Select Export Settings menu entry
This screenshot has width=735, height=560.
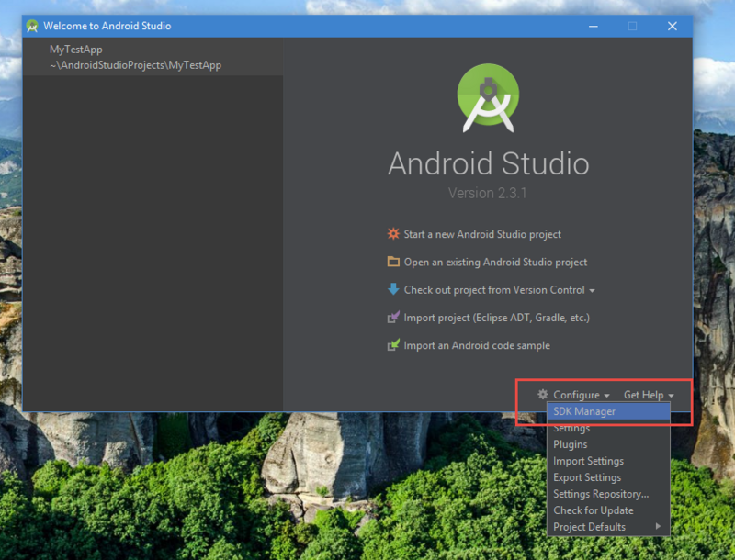pyautogui.click(x=608, y=477)
